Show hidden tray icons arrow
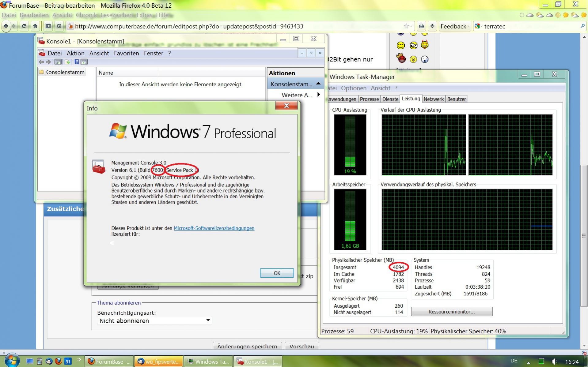This screenshot has width=588, height=367. click(528, 362)
